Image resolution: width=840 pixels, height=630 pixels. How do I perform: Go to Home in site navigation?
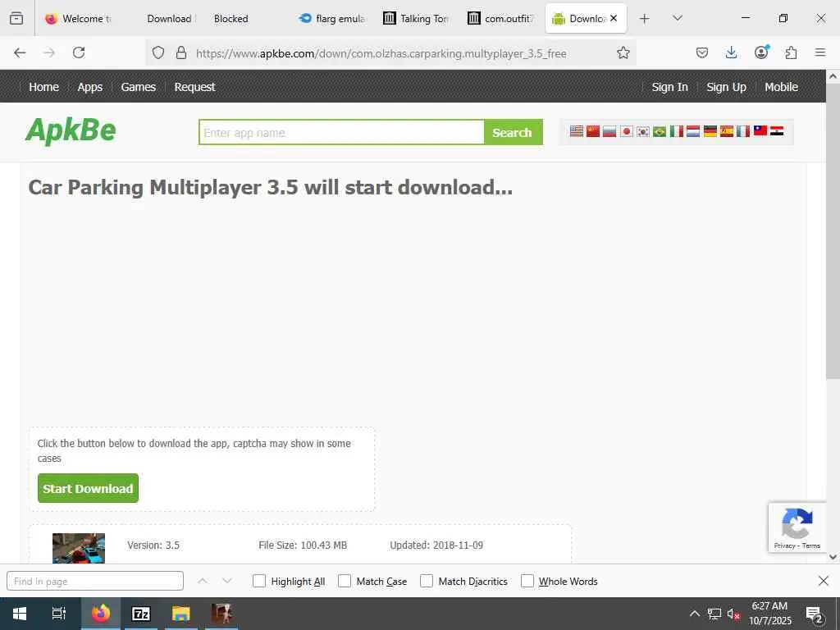pyautogui.click(x=44, y=87)
